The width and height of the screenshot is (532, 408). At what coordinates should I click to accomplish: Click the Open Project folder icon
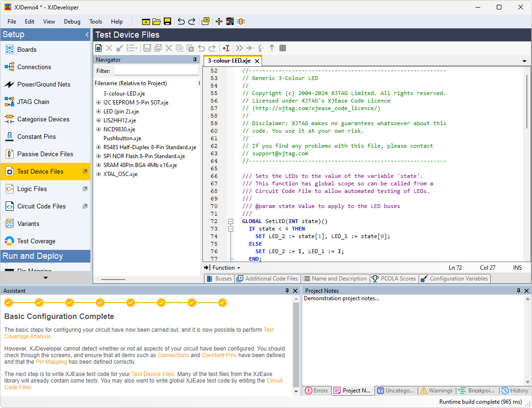pos(157,22)
